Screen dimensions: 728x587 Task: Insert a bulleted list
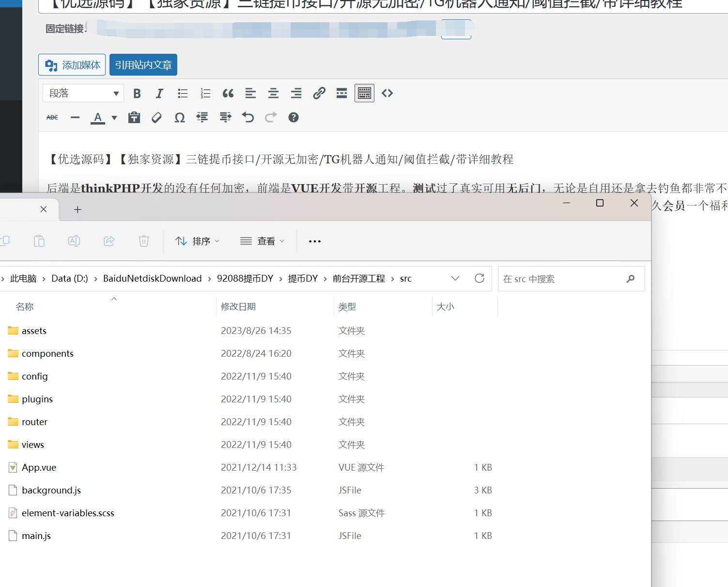tap(183, 93)
